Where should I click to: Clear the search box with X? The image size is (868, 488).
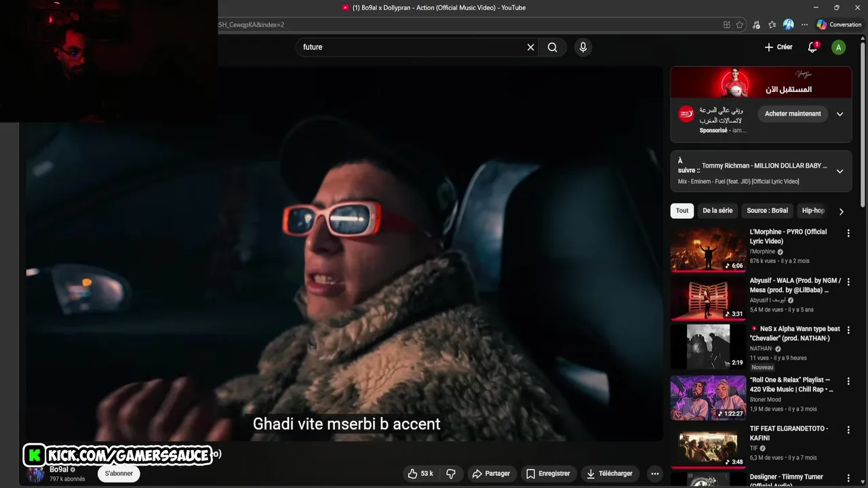tap(531, 47)
